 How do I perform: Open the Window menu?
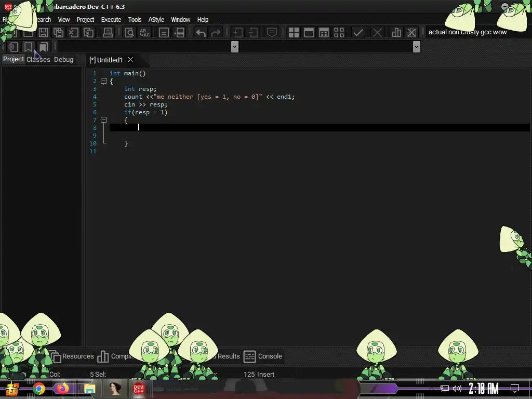coord(180,20)
